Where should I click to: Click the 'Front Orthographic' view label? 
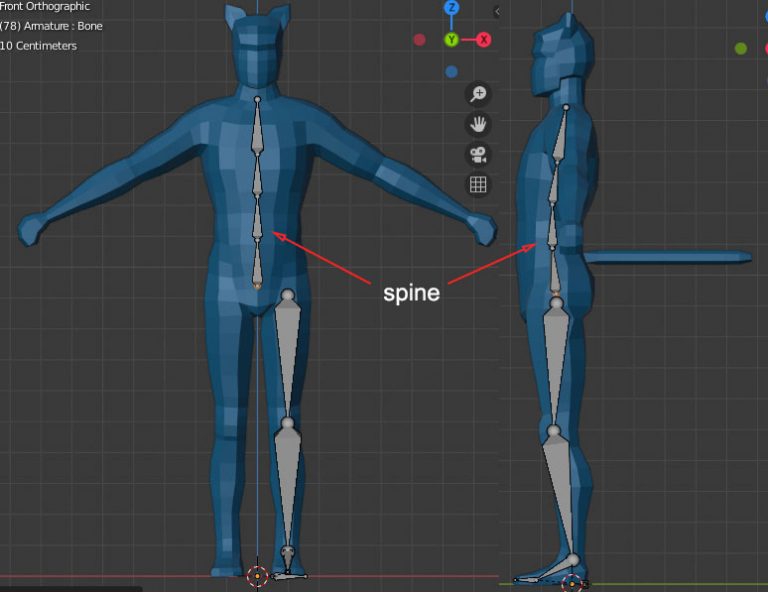pos(45,6)
